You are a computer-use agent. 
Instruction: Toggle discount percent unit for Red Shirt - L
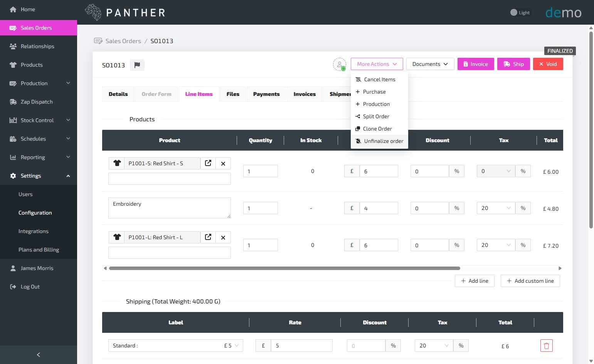[457, 245]
